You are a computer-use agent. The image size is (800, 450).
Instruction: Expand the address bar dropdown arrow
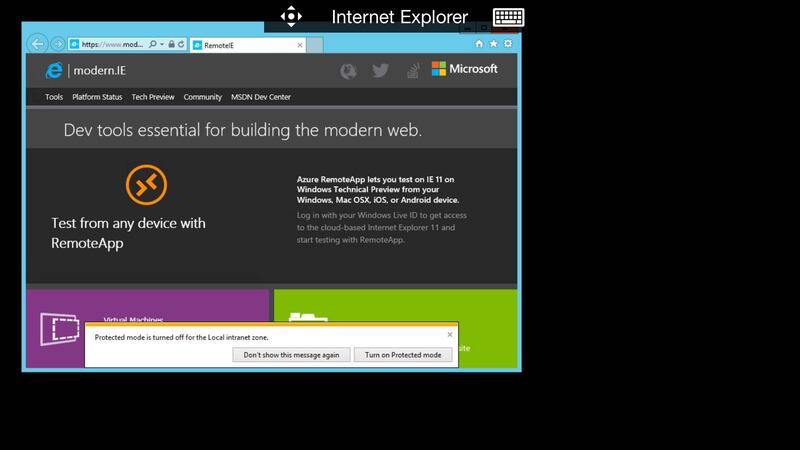point(162,44)
